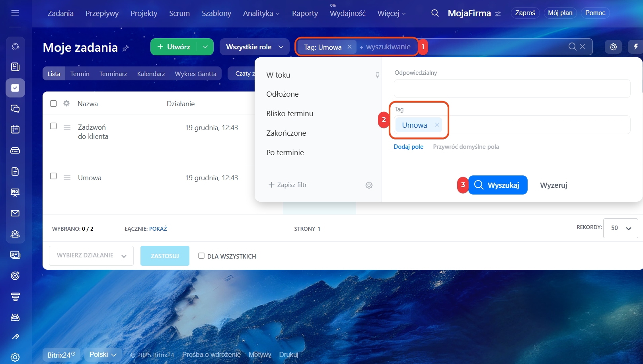
Task: Check the box for Zadzwoń do klienta task
Action: (x=53, y=126)
